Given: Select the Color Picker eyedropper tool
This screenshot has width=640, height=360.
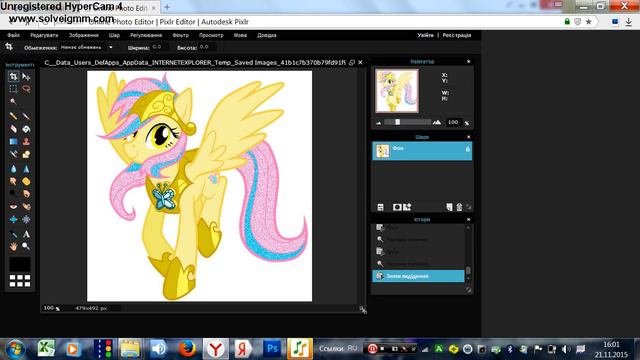Looking at the screenshot, I should 13,234.
